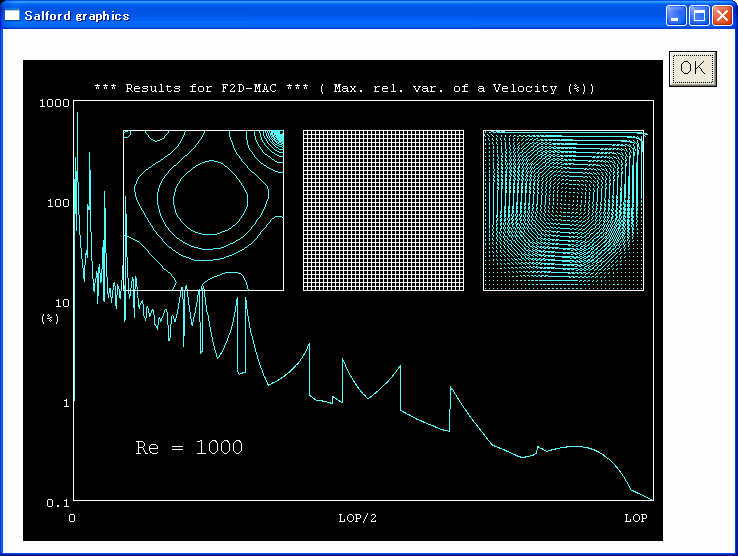
Task: Close the Salford graphics window
Action: (723, 16)
